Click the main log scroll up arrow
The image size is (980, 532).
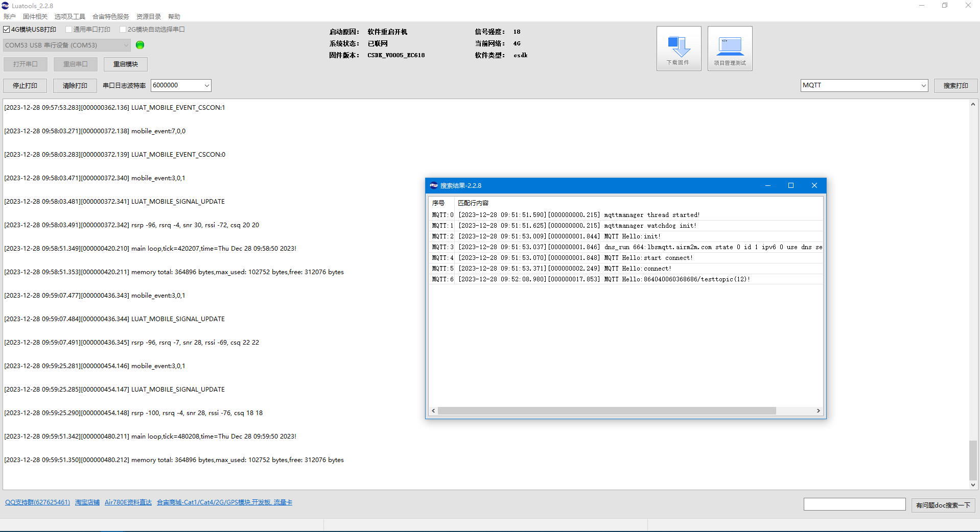[x=973, y=104]
